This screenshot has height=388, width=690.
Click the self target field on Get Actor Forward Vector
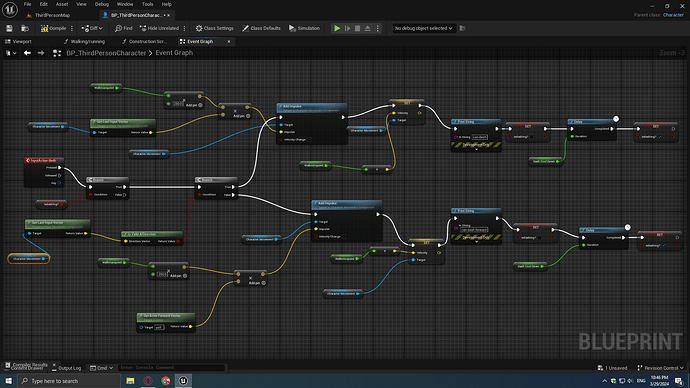pos(159,327)
